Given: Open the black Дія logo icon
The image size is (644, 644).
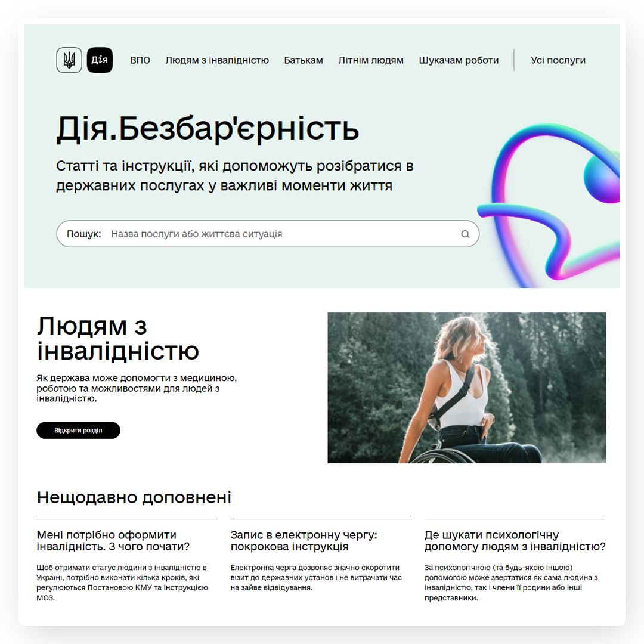Looking at the screenshot, I should [100, 60].
